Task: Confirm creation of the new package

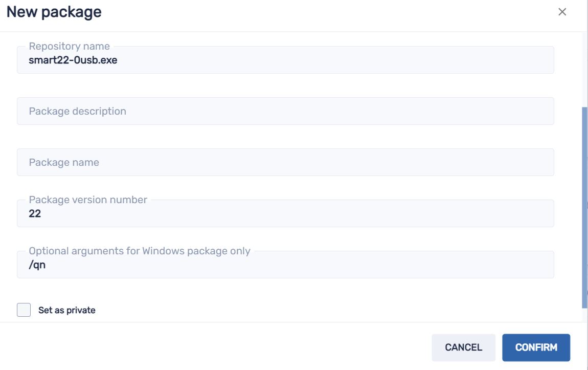Action: (x=536, y=347)
